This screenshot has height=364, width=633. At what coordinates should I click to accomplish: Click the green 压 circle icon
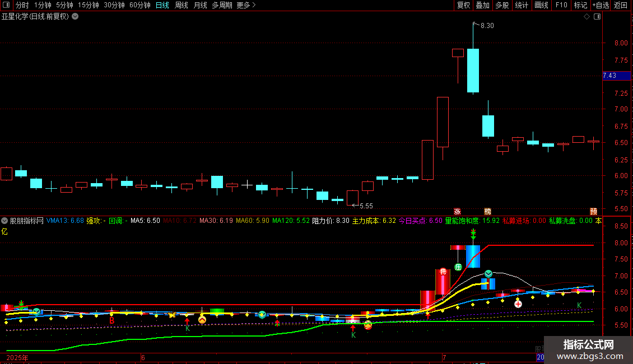[458, 267]
